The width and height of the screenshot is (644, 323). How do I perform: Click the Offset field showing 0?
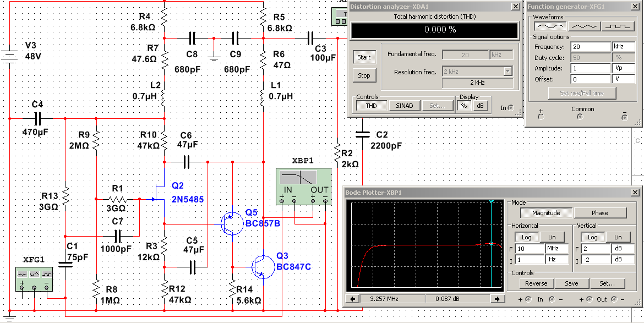pyautogui.click(x=590, y=79)
